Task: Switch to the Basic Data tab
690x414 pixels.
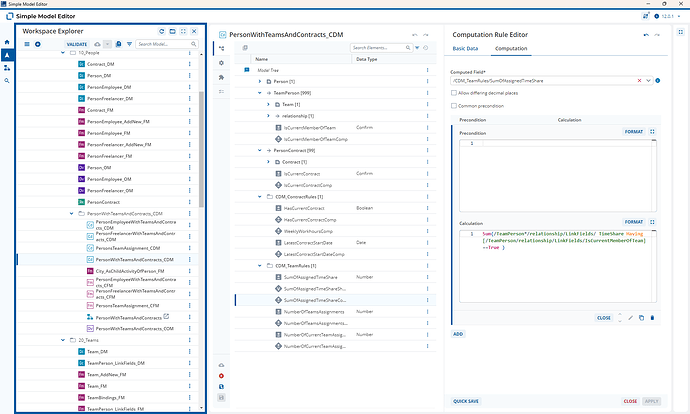Action: pyautogui.click(x=465, y=48)
